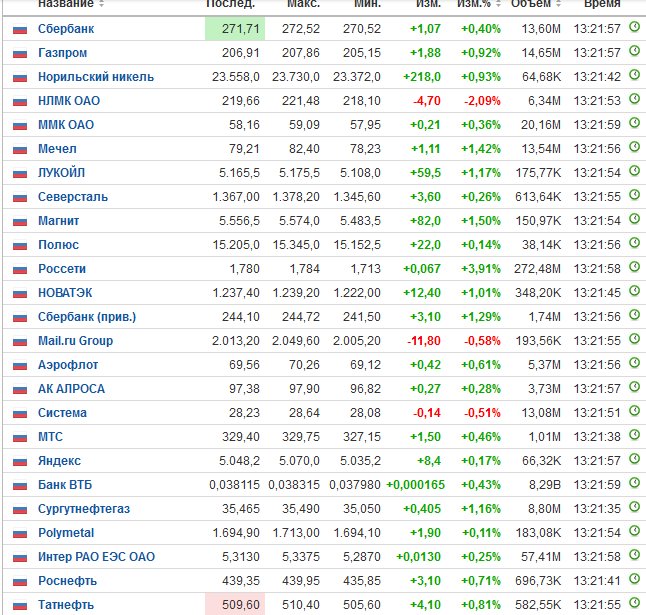Click the flag icon beside Сбербанк (прив.)
Viewport: 646px width, 615px height.
click(x=20, y=318)
